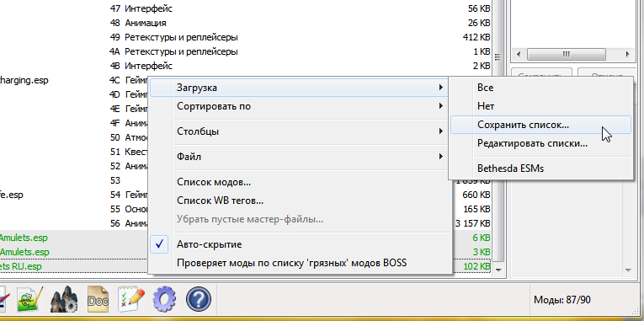Open Список модов... from the context menu

pos(300,182)
